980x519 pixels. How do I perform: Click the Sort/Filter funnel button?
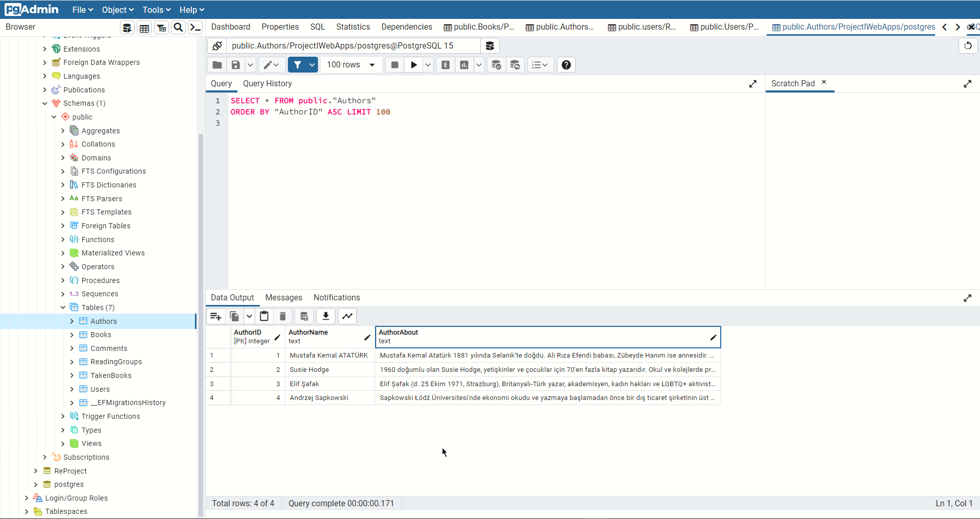coord(298,65)
